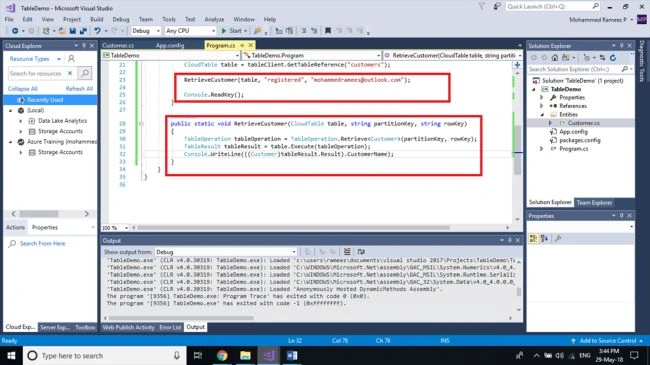Collapse the Azure Training node
This screenshot has width=650, height=365.
point(10,142)
